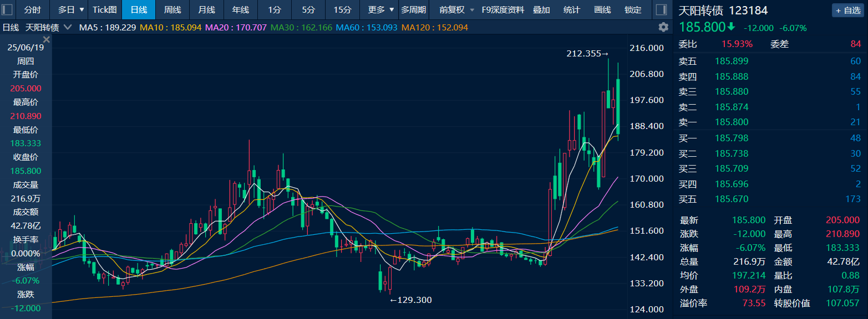Expand the 更多 periods dropdown

tap(381, 10)
